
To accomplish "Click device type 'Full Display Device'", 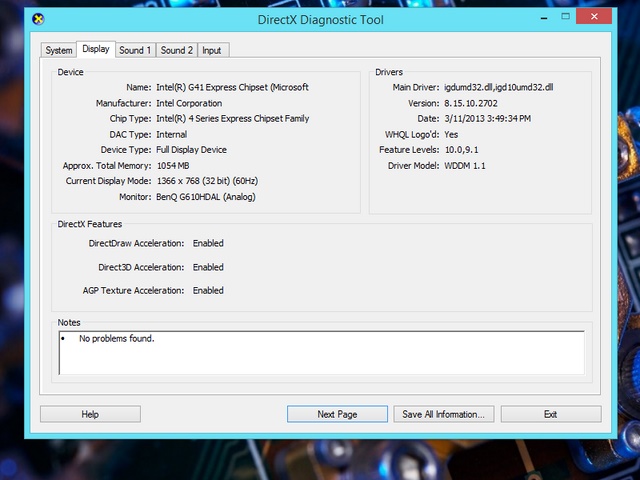I will click(191, 150).
